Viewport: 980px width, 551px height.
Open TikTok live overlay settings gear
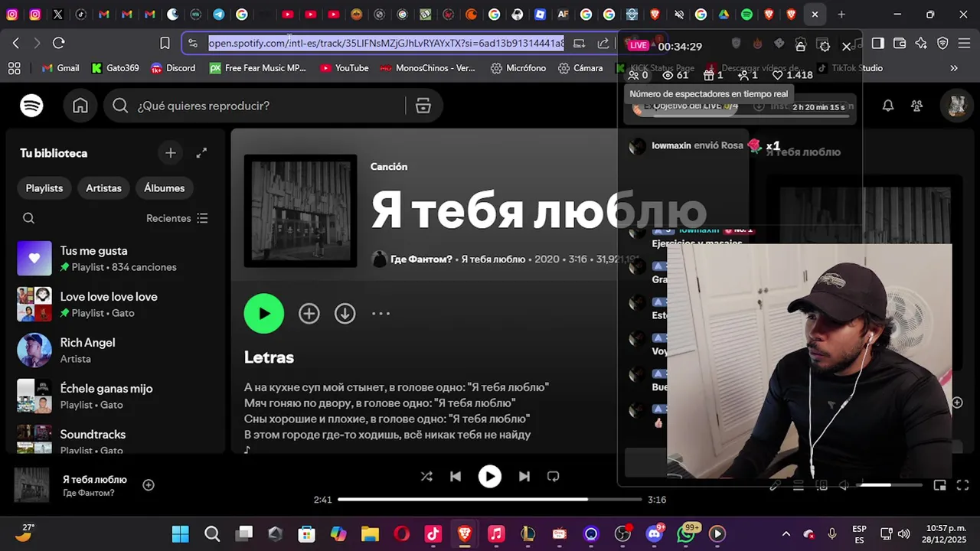click(x=824, y=46)
